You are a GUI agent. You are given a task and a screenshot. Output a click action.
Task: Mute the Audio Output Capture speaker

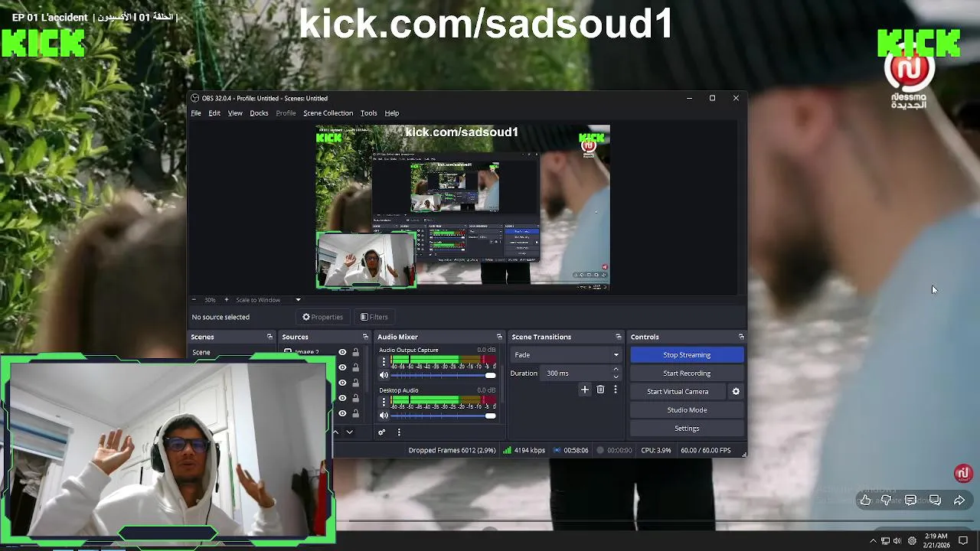(x=384, y=375)
